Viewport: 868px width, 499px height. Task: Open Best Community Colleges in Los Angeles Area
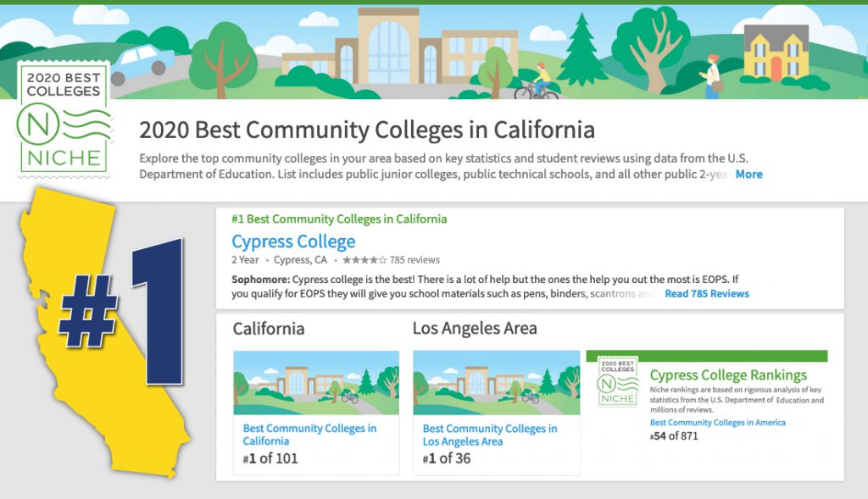490,435
